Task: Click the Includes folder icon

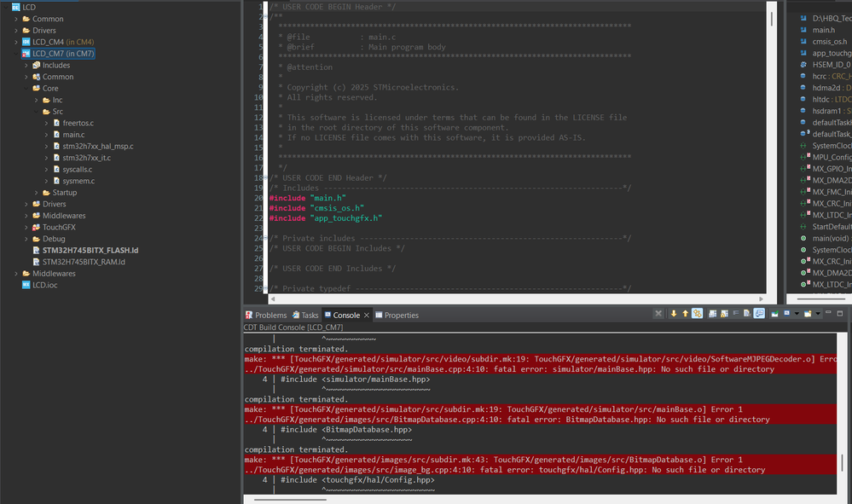Action: point(37,65)
